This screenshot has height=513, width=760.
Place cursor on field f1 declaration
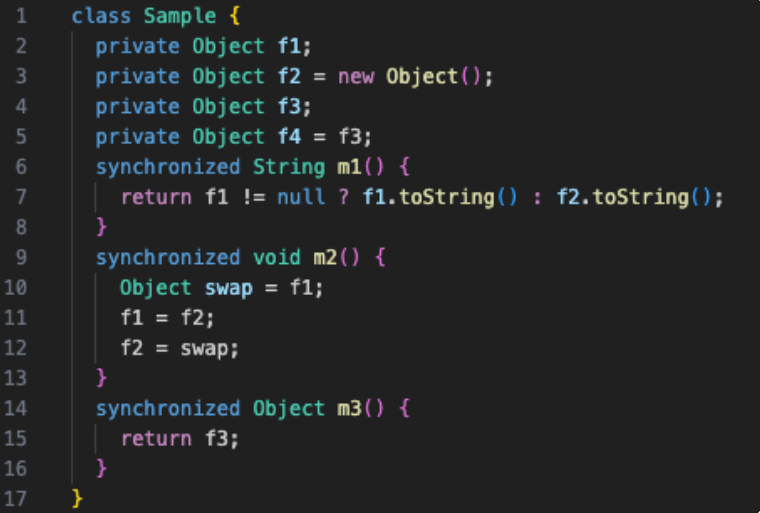289,47
